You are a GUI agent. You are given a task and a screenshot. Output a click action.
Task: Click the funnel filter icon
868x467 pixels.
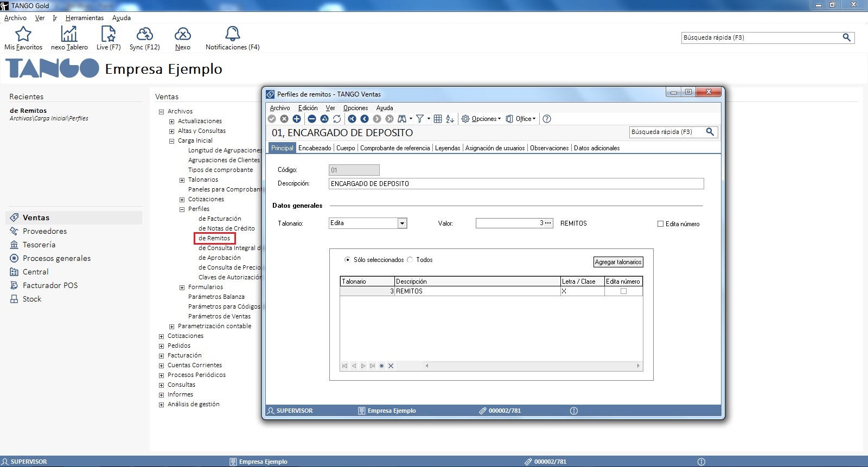(x=419, y=119)
